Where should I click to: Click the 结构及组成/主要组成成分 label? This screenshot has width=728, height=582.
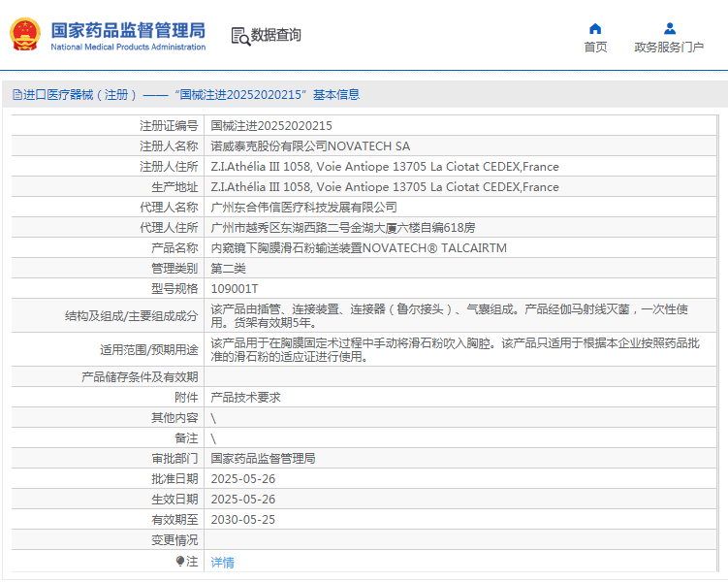[132, 316]
